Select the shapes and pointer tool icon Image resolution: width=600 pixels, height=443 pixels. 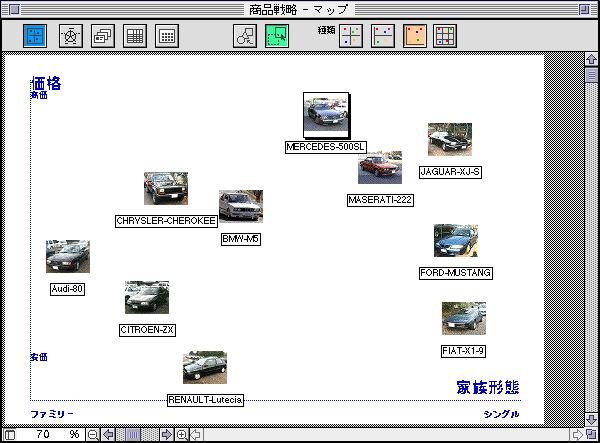pyautogui.click(x=245, y=36)
